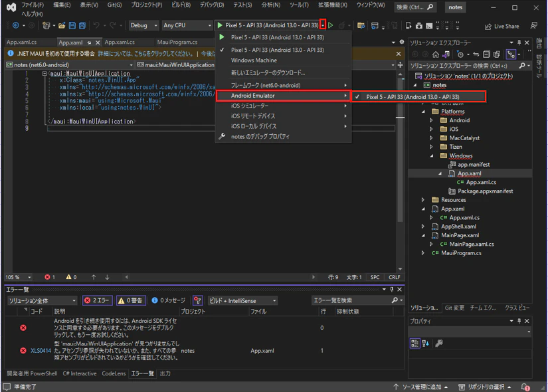Click repository selection status bar button
548x392 pixels.
(x=484, y=387)
